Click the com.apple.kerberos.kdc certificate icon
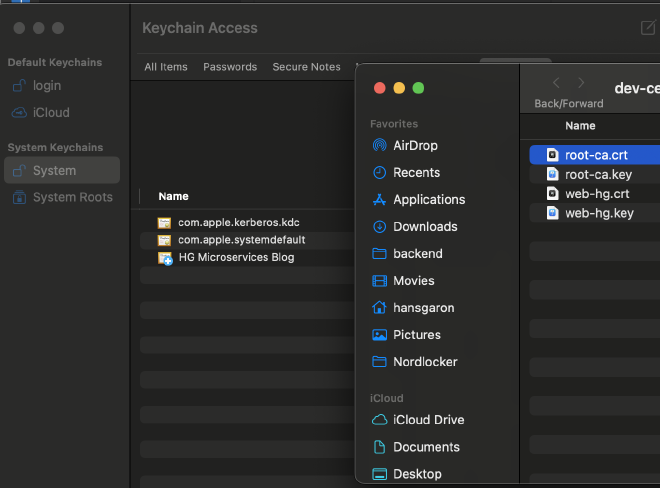This screenshot has width=660, height=488. 164,223
